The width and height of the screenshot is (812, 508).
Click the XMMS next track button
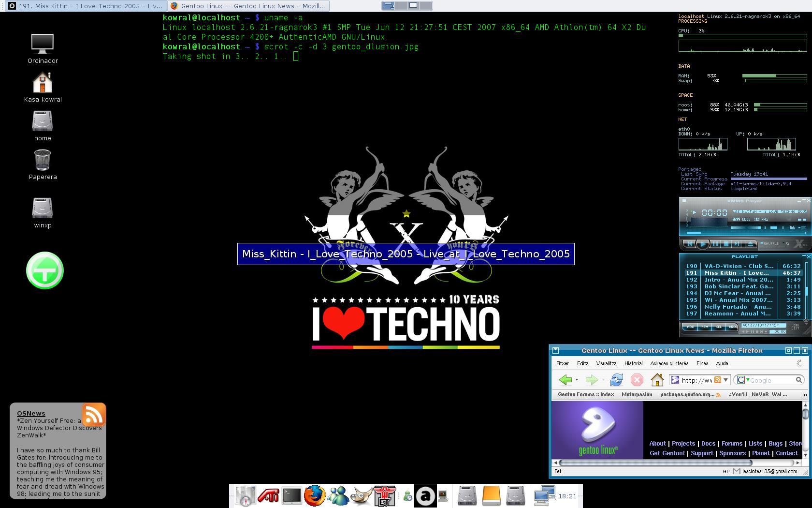(x=737, y=243)
